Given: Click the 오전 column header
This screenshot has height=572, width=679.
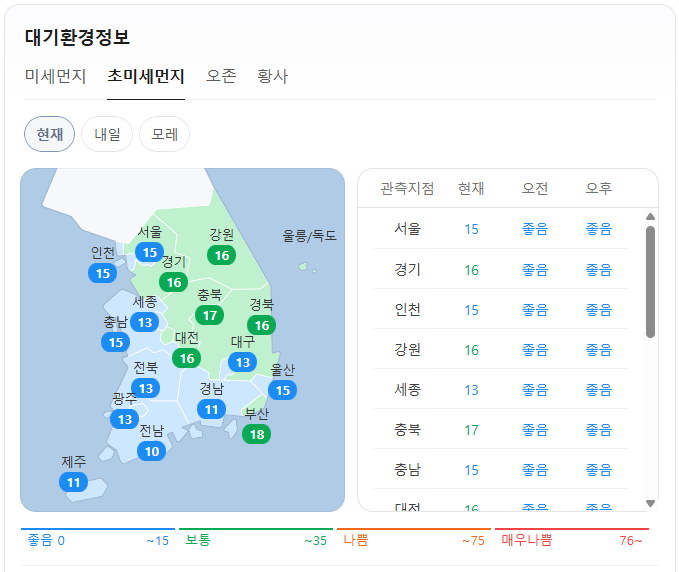Looking at the screenshot, I should (x=535, y=188).
